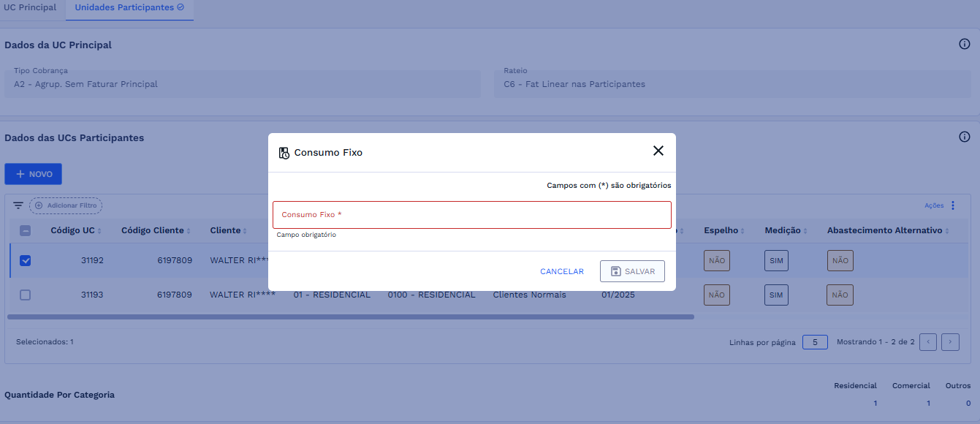Viewport: 980px width, 424px height.
Task: Click info icon for Dados da UC Principal
Action: tap(964, 45)
